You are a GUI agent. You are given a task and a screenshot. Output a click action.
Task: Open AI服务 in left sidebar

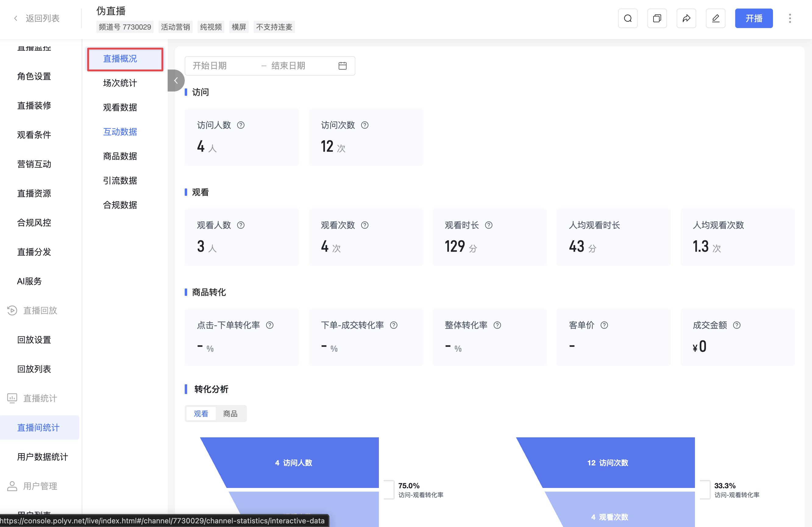pos(29,281)
